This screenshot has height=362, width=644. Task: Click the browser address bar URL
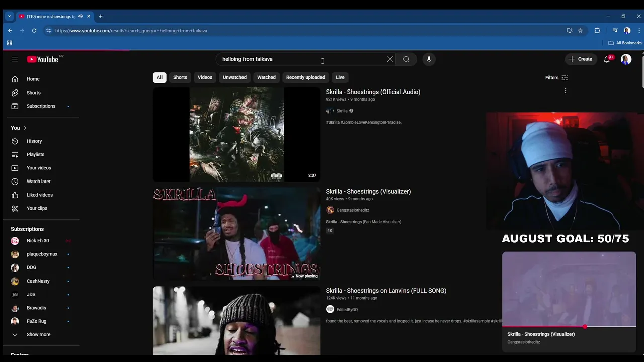(x=131, y=31)
